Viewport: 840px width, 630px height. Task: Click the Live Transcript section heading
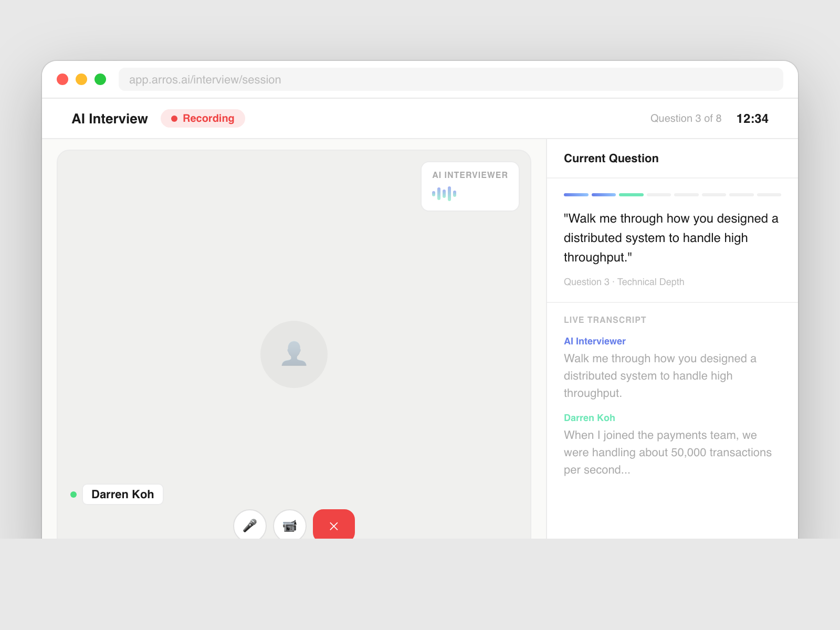point(605,320)
